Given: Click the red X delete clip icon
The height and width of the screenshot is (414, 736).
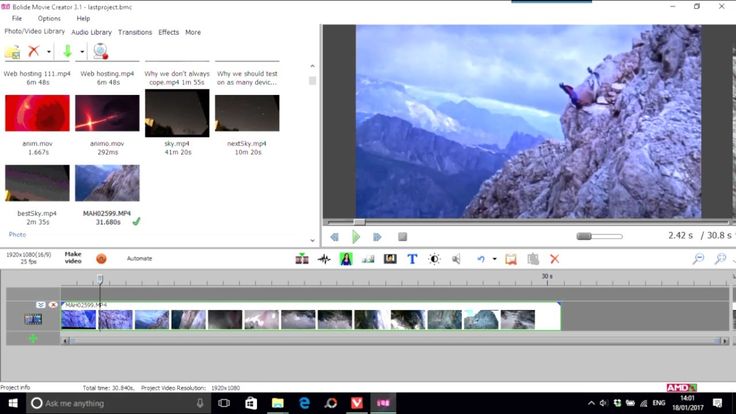Looking at the screenshot, I should (x=554, y=259).
